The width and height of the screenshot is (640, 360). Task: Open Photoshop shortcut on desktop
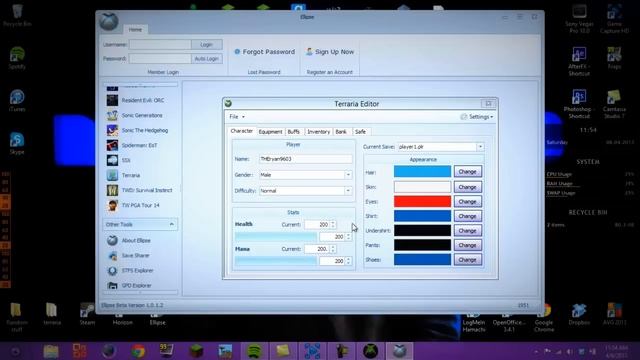click(579, 97)
